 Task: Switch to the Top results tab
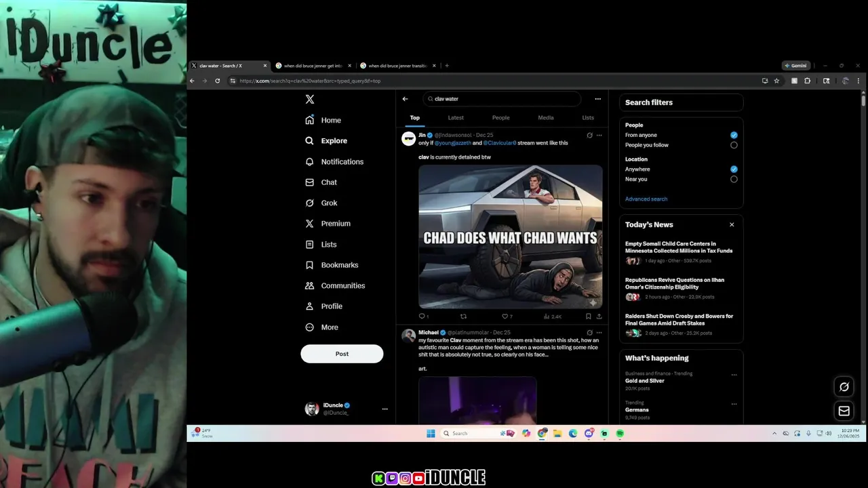coord(414,118)
